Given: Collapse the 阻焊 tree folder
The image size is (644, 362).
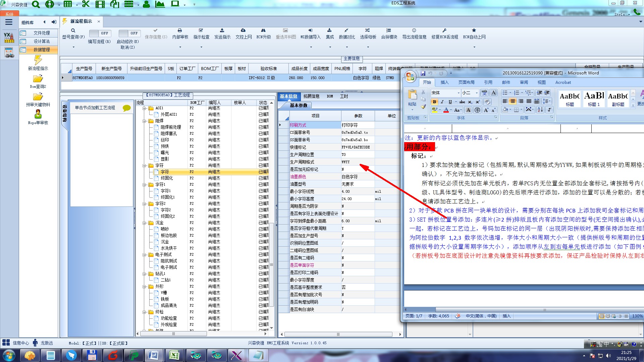Looking at the screenshot, I should 144,121.
